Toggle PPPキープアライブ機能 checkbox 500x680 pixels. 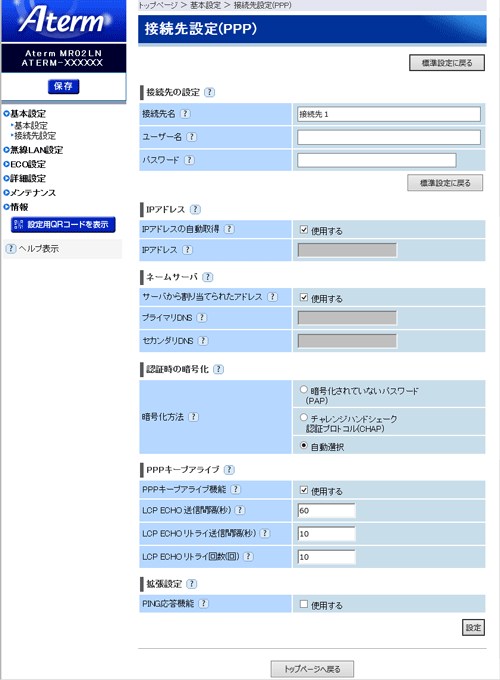[304, 490]
